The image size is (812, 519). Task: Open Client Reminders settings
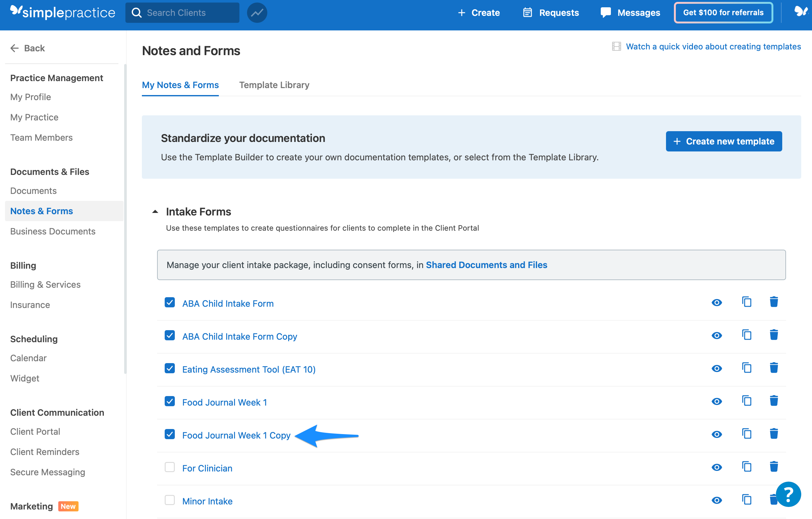point(45,452)
